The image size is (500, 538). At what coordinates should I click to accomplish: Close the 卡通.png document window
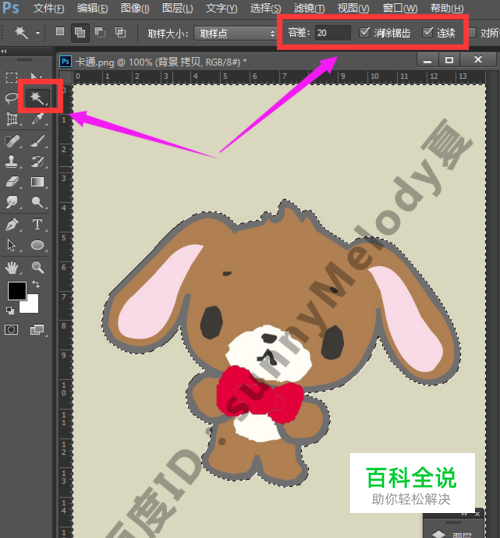pos(478,60)
